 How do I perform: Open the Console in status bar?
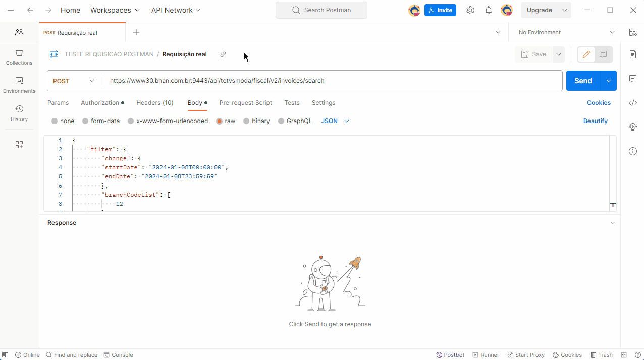coord(118,355)
